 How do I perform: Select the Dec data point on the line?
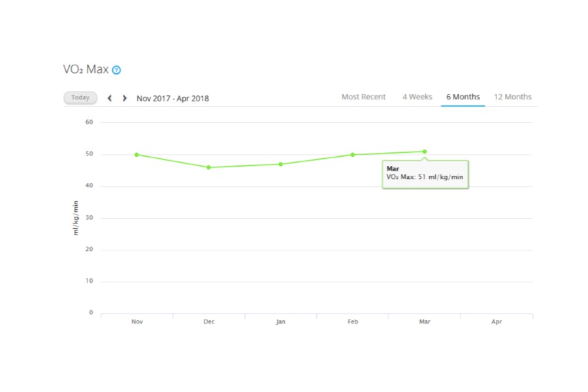(x=208, y=167)
